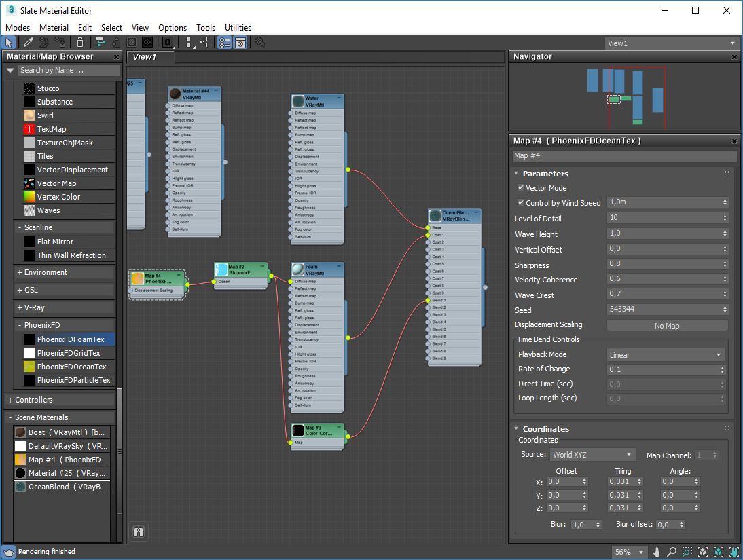This screenshot has width=743, height=560.
Task: Click the Seed spinner arrows
Action: click(725, 310)
